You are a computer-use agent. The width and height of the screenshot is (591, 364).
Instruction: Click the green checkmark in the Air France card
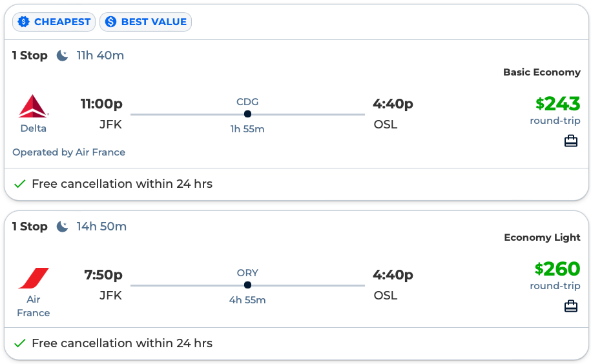point(20,343)
